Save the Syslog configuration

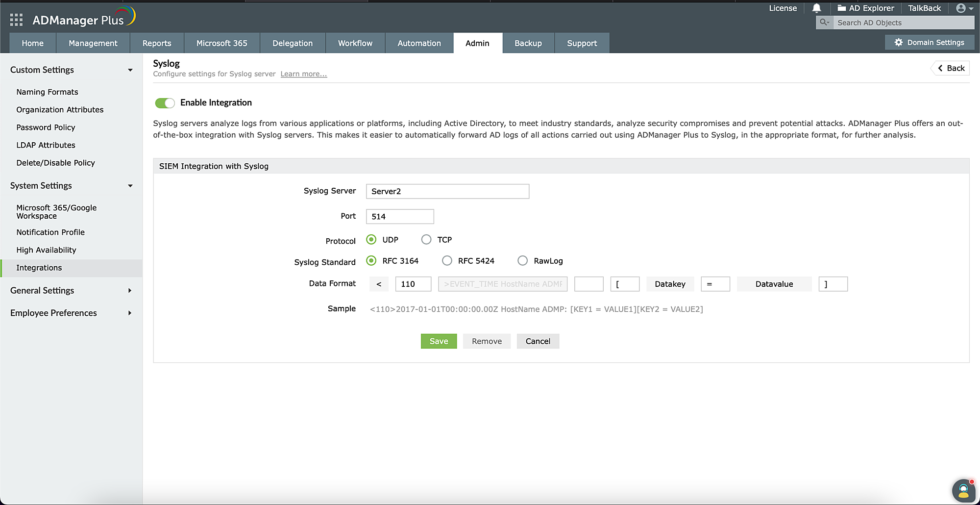pyautogui.click(x=439, y=341)
